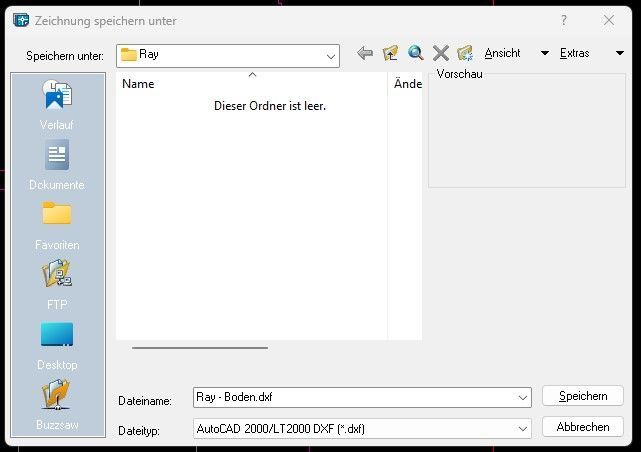The height and width of the screenshot is (452, 641).
Task: Open Favoriten folder in the sidebar
Action: [57, 225]
